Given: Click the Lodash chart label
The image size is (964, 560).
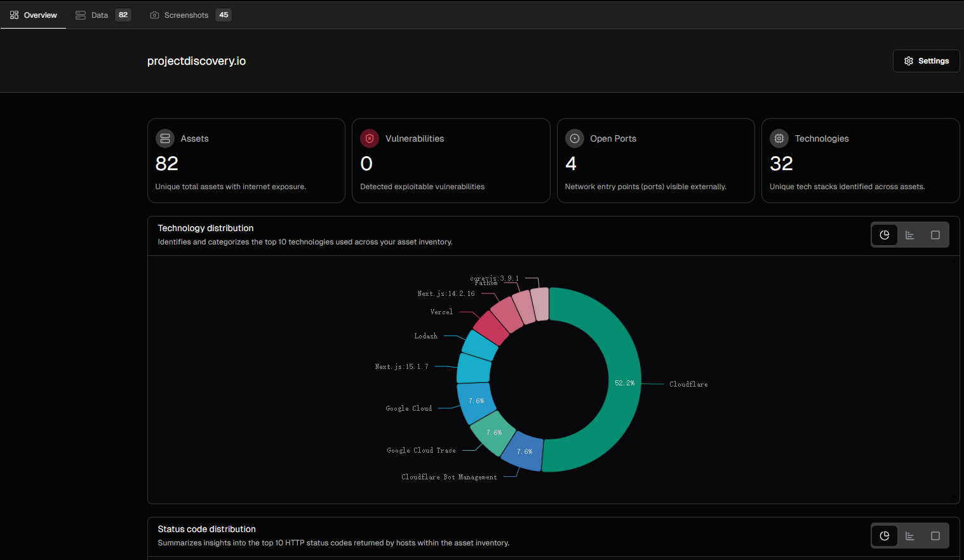Looking at the screenshot, I should (426, 336).
